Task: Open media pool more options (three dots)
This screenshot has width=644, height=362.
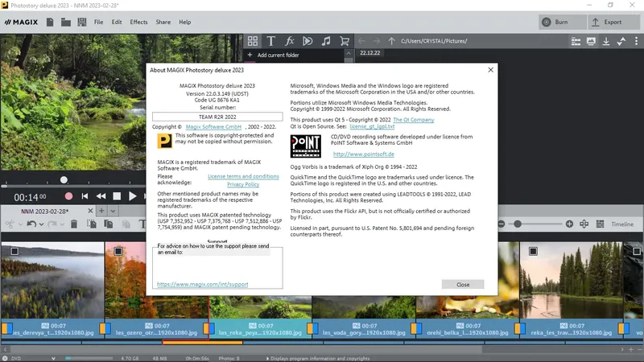Action: [636, 41]
